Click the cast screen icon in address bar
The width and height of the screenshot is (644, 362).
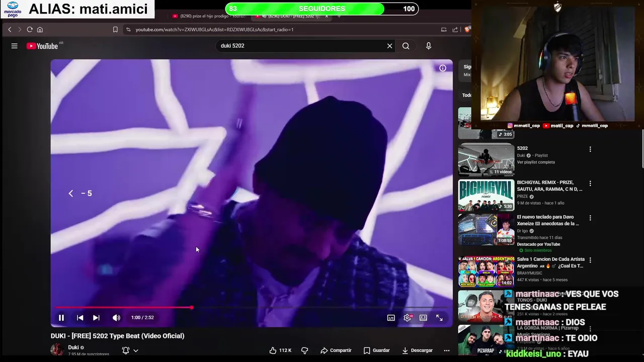(x=444, y=30)
